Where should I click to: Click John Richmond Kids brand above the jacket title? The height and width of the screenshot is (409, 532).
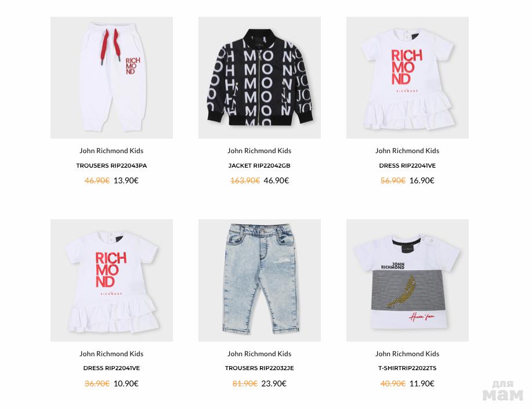tap(259, 151)
